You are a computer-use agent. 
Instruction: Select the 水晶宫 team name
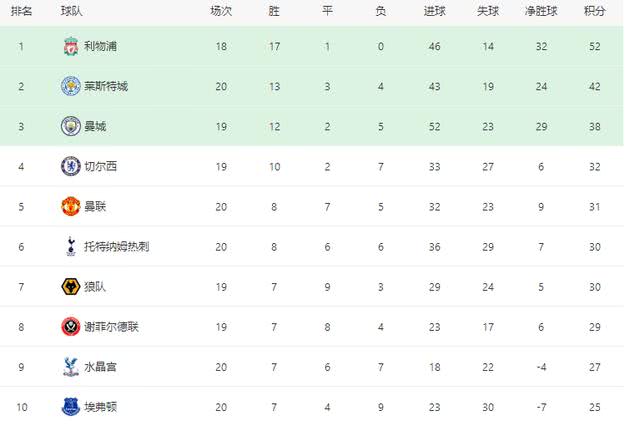point(100,367)
